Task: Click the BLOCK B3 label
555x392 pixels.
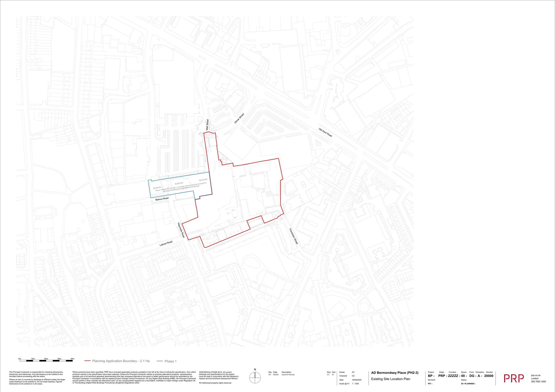Action: pyautogui.click(x=203, y=180)
